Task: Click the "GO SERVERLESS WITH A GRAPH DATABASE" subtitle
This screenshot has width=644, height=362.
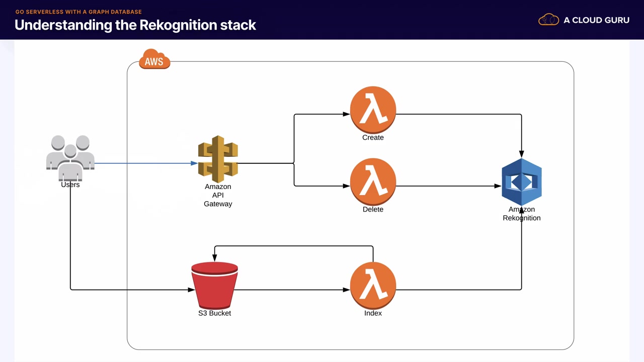Action: pos(78,12)
